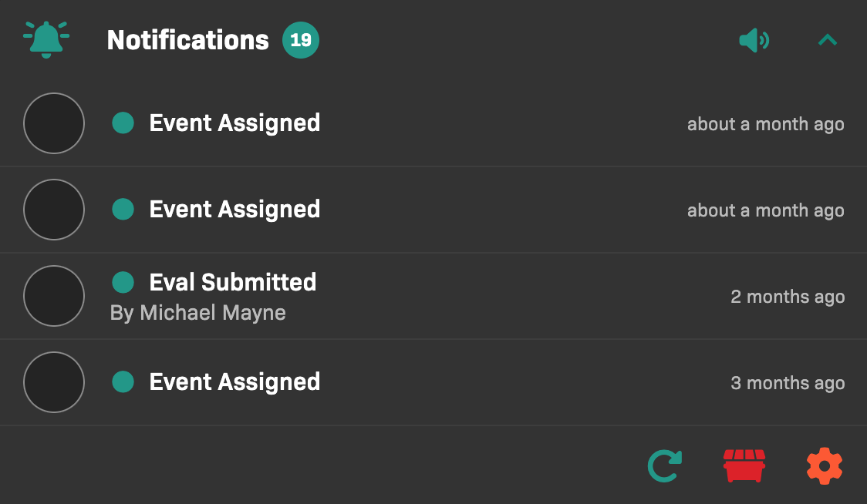Toggle unread dot on first Event Assigned
867x504 pixels.
pos(123,123)
